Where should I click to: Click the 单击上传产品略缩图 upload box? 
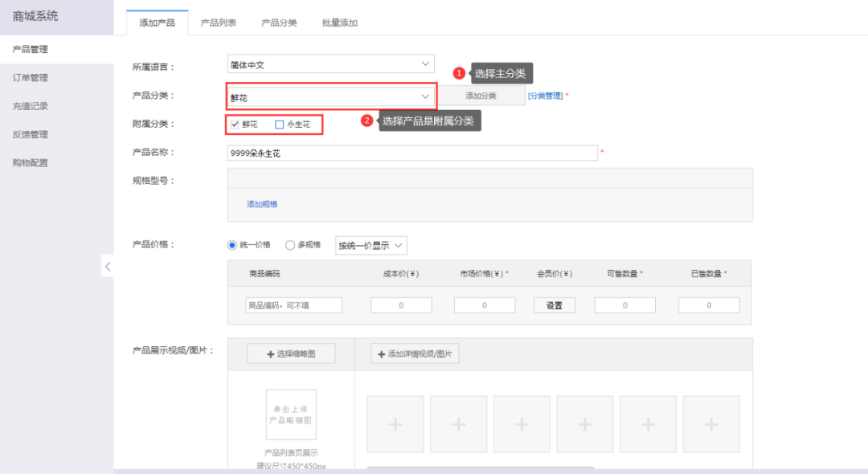click(291, 415)
